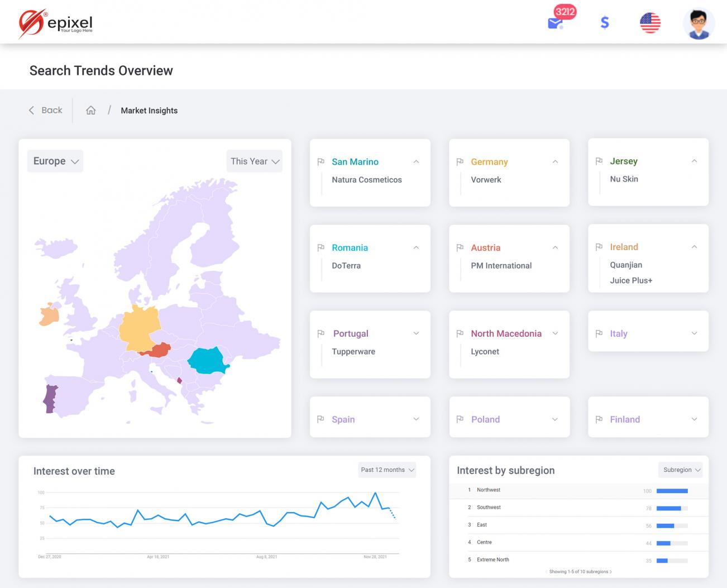Click the Finland country name
Viewport: 727px width, 588px height.
(x=625, y=419)
